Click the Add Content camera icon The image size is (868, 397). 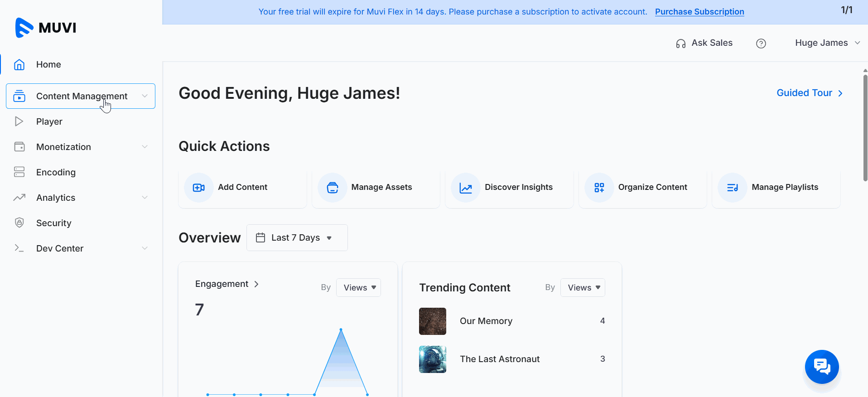pyautogui.click(x=199, y=188)
